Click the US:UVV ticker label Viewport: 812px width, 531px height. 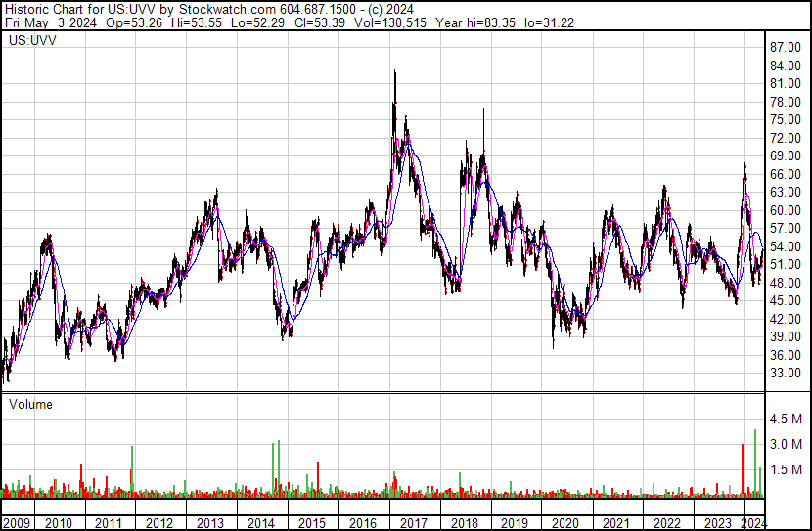tap(28, 41)
